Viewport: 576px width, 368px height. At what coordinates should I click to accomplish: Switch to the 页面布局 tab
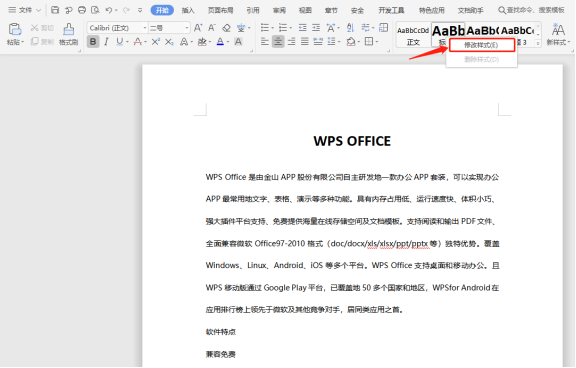pos(220,10)
